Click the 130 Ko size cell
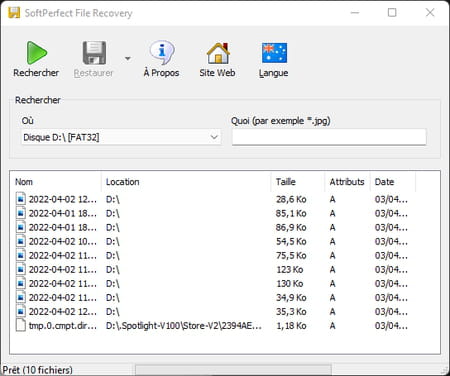 tap(290, 283)
